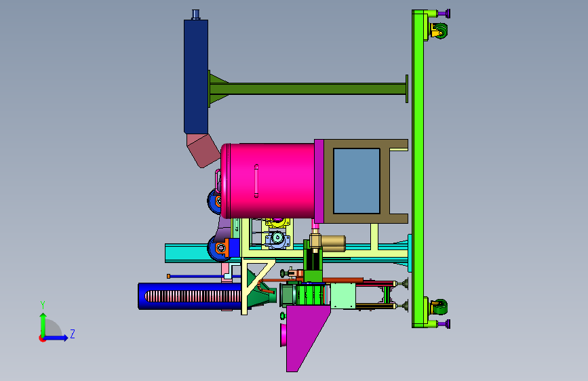The height and width of the screenshot is (381, 588).
Task: Select the top caster wheel on green frame
Action: (439, 31)
